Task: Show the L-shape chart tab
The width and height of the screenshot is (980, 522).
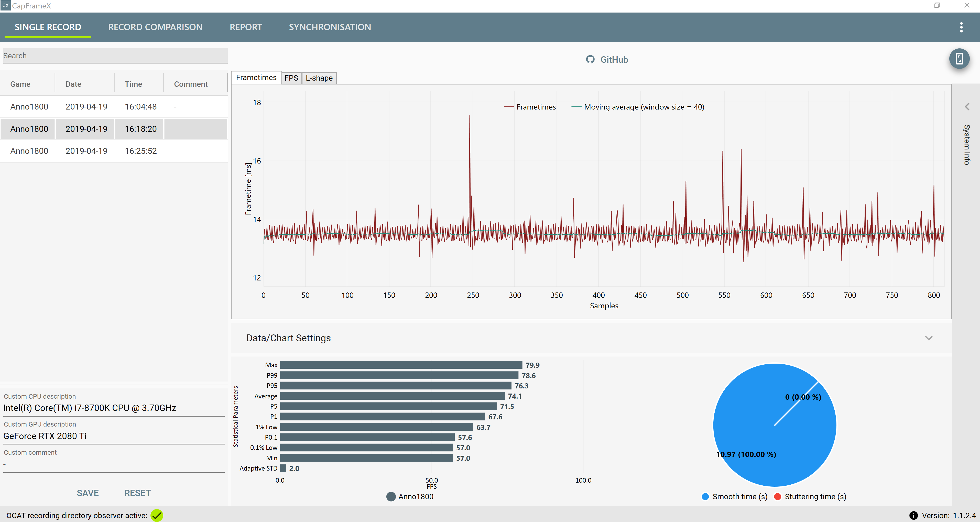Action: [x=319, y=78]
